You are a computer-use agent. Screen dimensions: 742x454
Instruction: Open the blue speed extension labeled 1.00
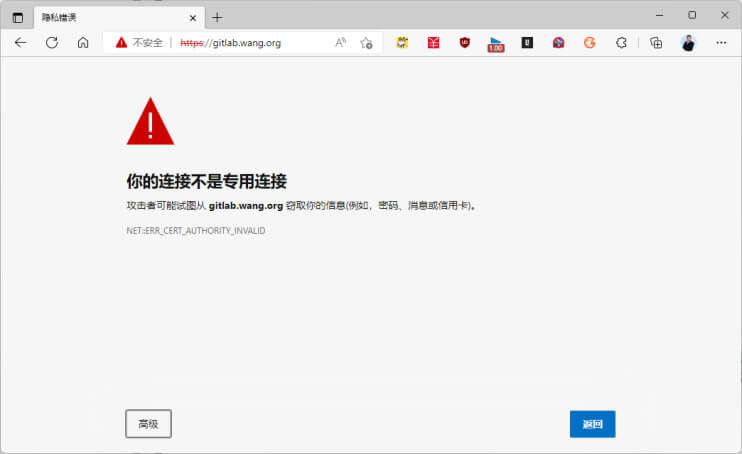coord(496,45)
